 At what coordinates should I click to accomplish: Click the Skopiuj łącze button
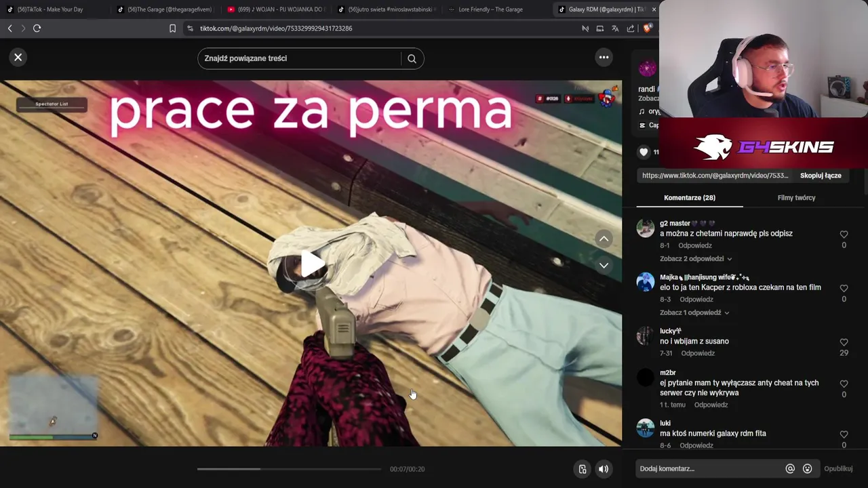821,176
